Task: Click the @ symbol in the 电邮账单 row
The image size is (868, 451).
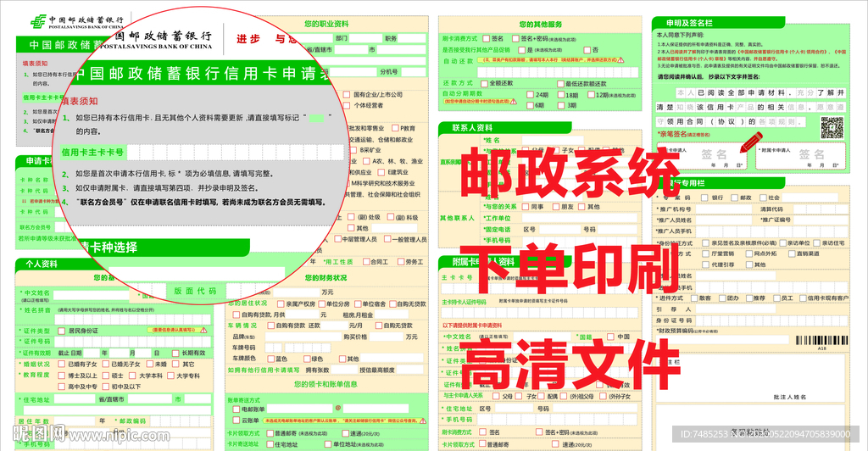Action: pos(337,409)
